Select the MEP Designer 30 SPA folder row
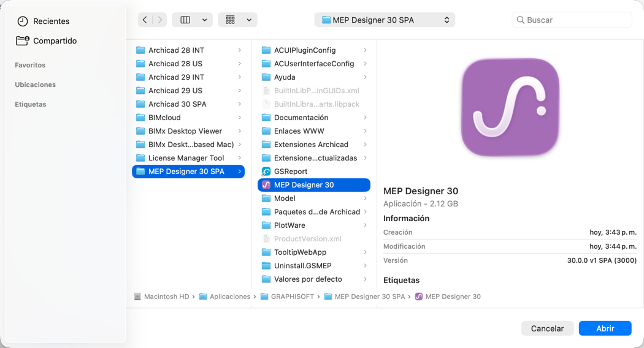 tap(188, 172)
